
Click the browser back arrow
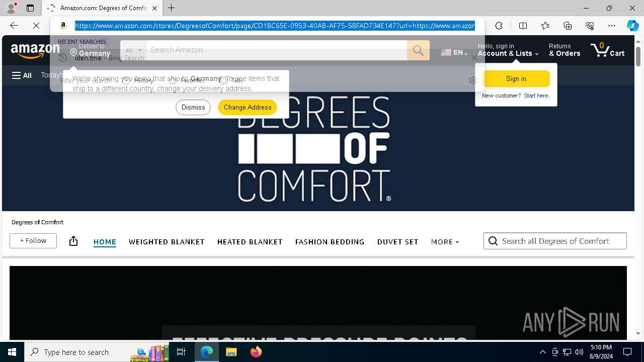click(14, 26)
